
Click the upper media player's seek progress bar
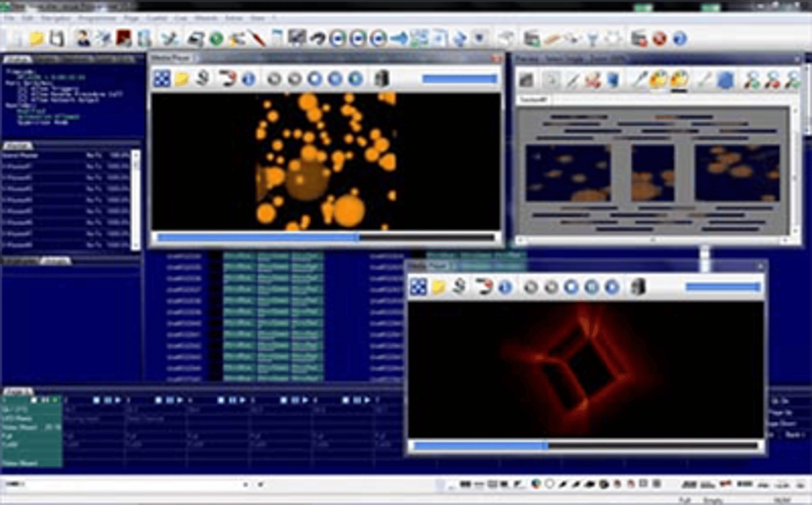325,237
